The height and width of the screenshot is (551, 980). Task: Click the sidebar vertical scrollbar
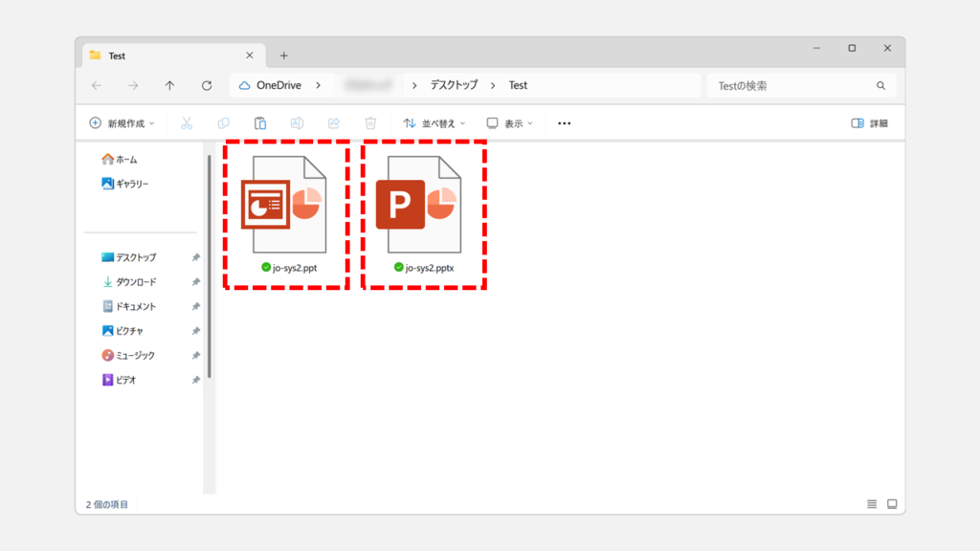(210, 267)
